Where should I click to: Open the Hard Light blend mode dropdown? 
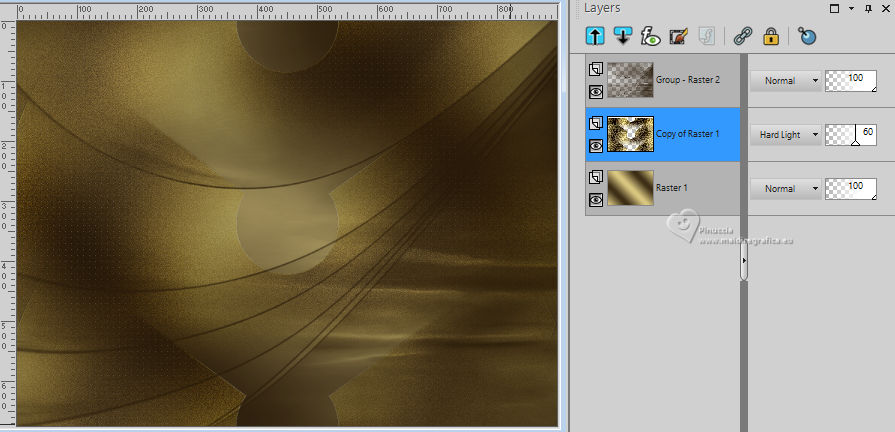(x=785, y=135)
